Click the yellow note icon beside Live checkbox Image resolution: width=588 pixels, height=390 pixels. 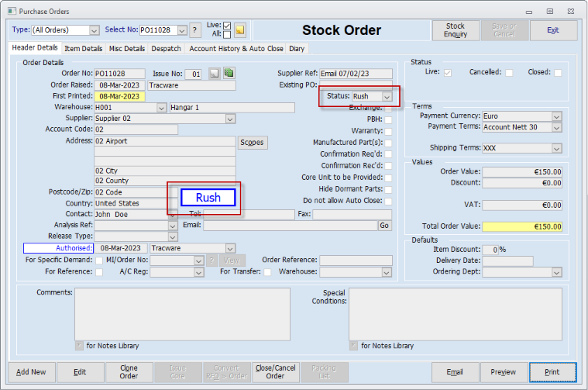click(x=240, y=30)
